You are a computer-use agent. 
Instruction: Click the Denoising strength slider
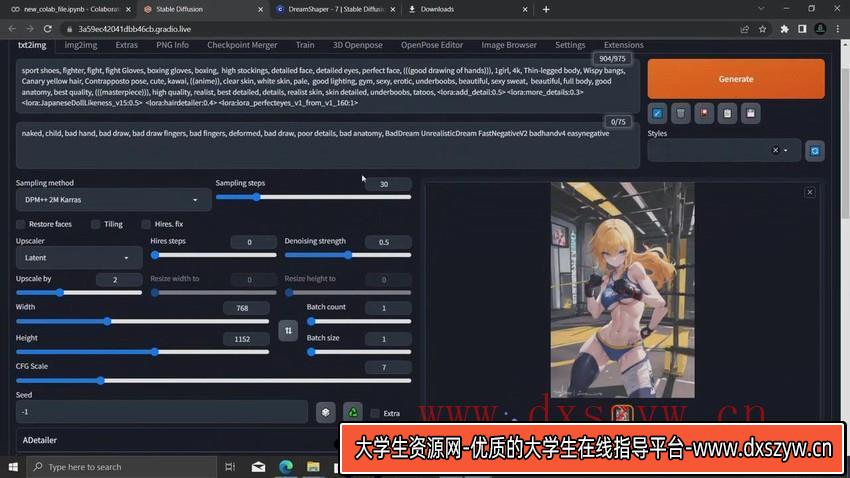coord(347,255)
